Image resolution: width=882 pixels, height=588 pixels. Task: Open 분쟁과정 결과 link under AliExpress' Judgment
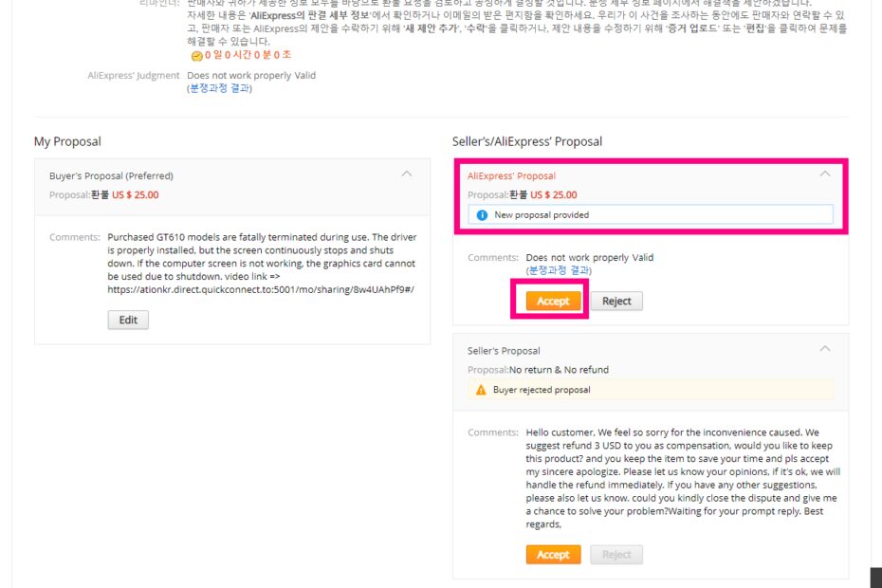pos(219,88)
